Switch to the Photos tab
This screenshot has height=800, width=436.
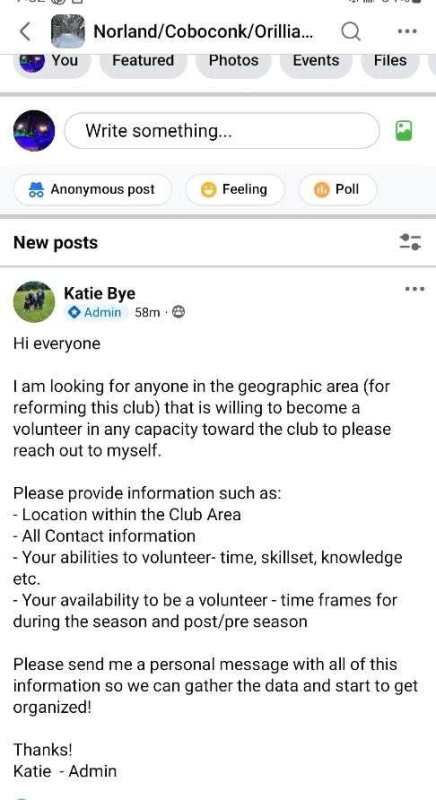click(233, 61)
